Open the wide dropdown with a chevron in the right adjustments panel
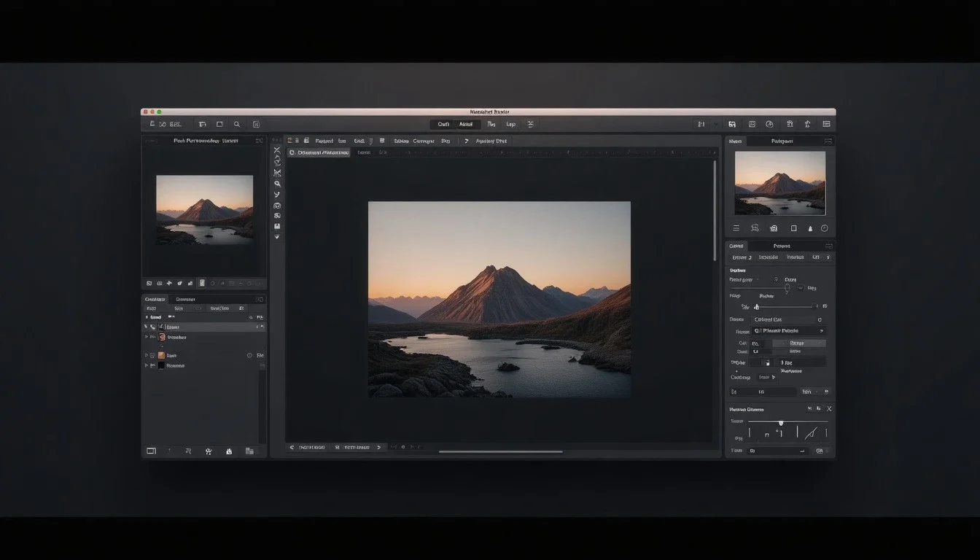This screenshot has width=980, height=560. tap(788, 330)
